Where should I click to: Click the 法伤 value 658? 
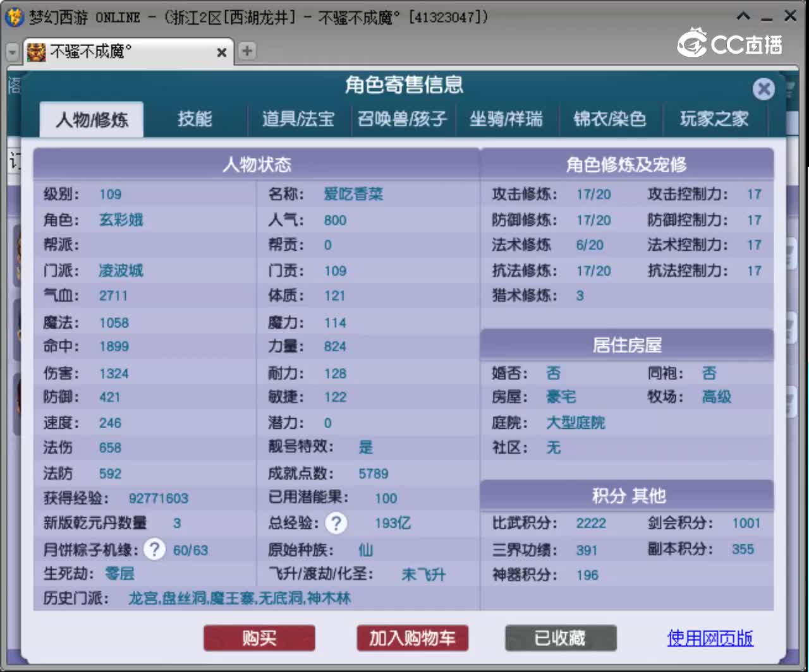tap(110, 448)
